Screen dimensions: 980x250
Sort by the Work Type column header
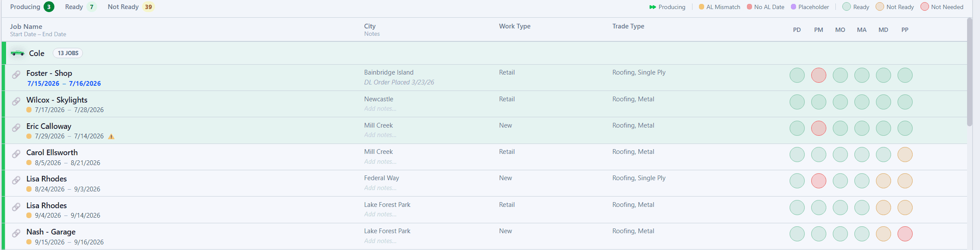click(515, 26)
